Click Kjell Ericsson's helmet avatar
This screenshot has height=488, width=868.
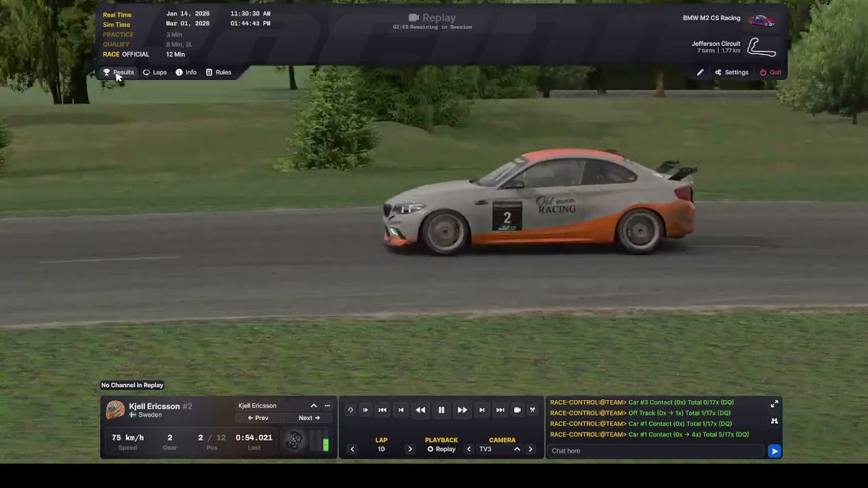[x=115, y=409]
